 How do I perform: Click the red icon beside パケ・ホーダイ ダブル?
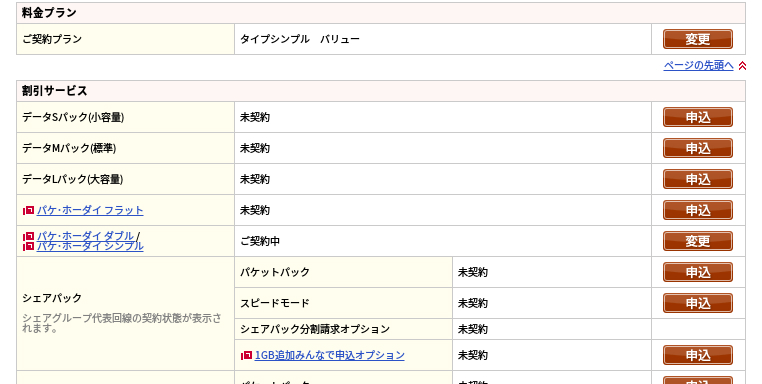coord(28,236)
